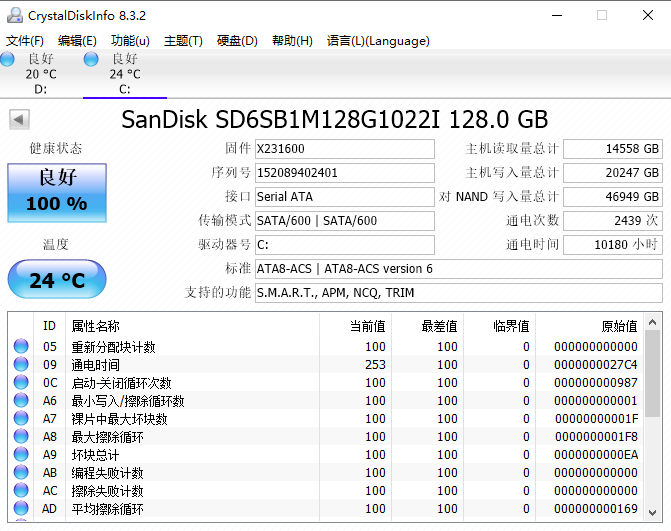Select the 擦除失败计数 attribute row

point(326,490)
